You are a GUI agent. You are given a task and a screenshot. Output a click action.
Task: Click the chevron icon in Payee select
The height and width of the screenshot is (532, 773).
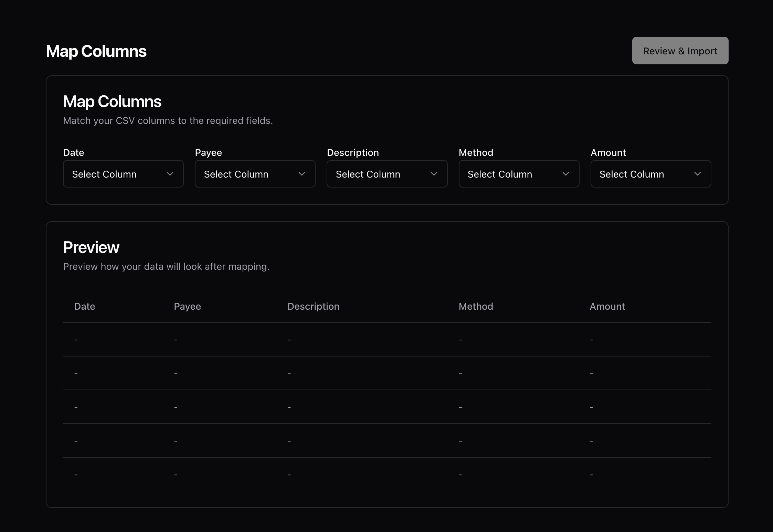click(302, 174)
